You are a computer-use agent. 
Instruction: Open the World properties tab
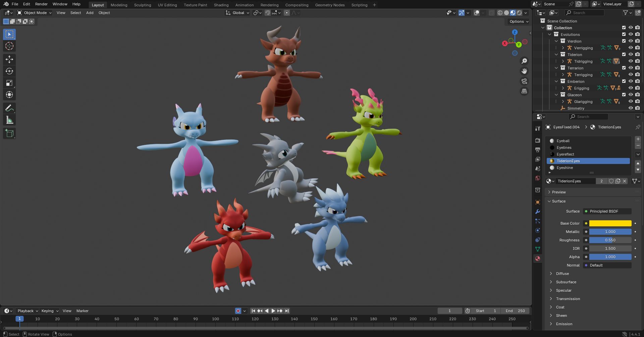[x=538, y=178]
